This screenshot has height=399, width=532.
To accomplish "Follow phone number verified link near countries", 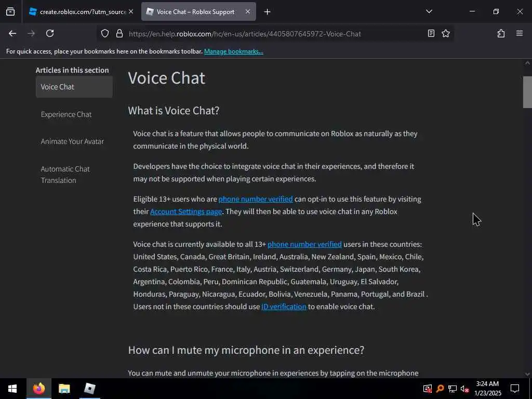I will coord(304,244).
